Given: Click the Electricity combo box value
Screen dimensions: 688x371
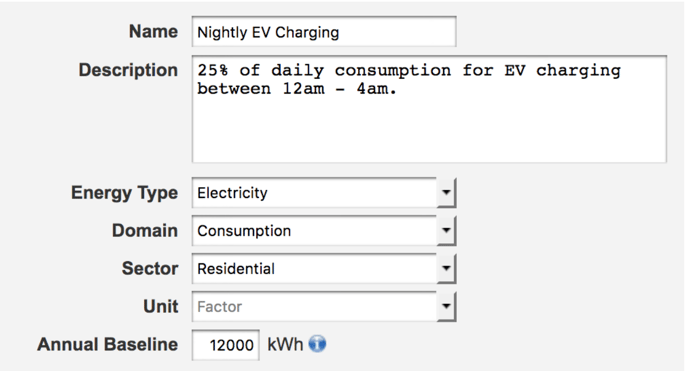Looking at the screenshot, I should [x=314, y=193].
